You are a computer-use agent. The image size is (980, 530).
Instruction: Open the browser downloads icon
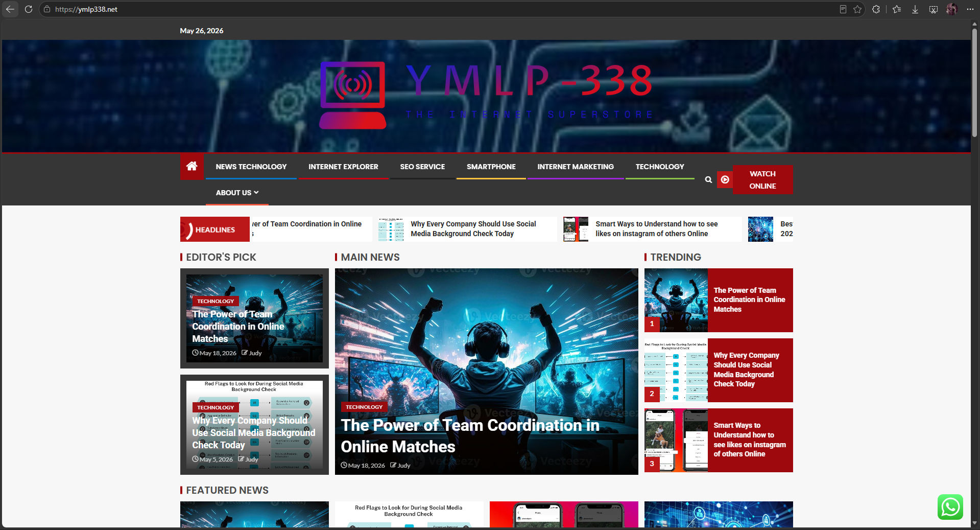[915, 9]
